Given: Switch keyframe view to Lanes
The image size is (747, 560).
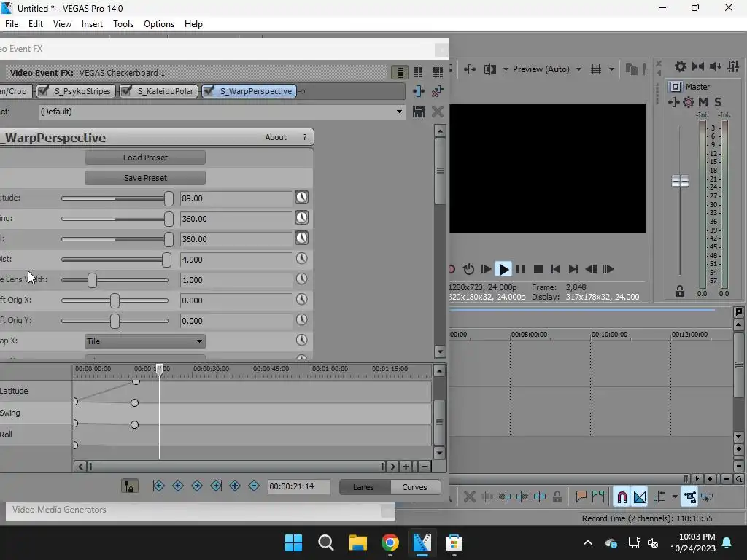Looking at the screenshot, I should pyautogui.click(x=365, y=486).
